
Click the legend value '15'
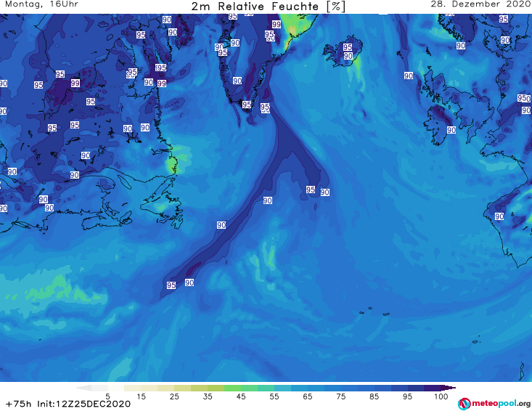(x=141, y=396)
